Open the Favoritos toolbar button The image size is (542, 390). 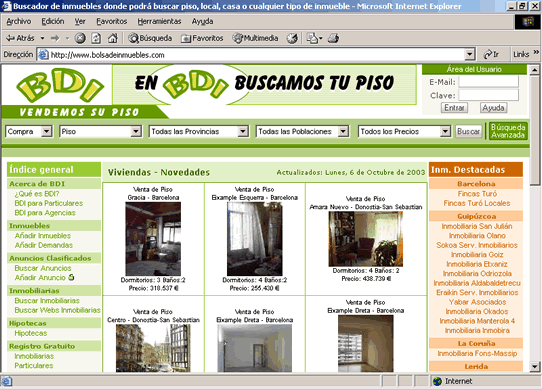tap(202, 38)
